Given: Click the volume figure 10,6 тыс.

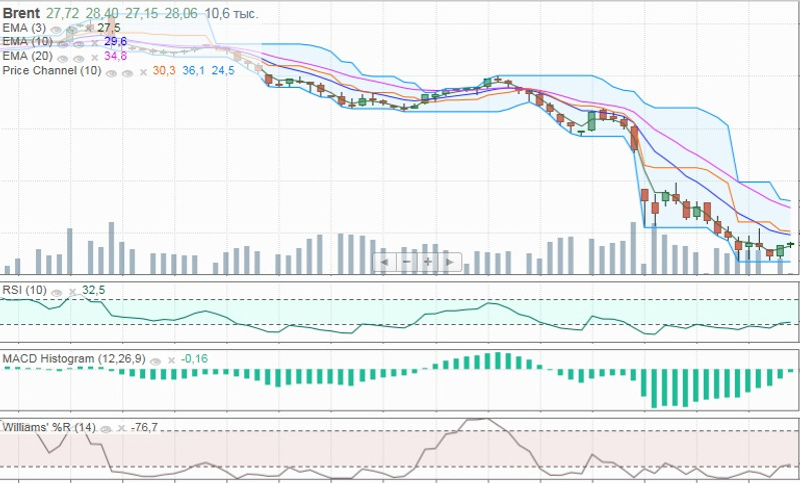Looking at the screenshot, I should pos(232,13).
